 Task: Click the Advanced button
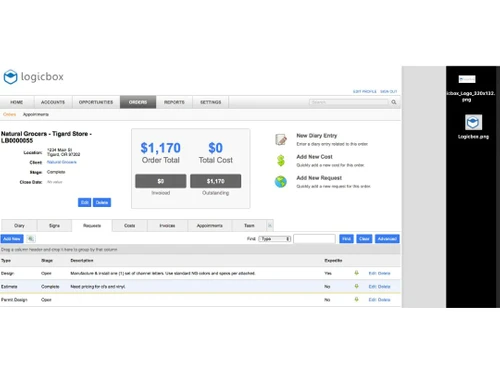pyautogui.click(x=387, y=239)
